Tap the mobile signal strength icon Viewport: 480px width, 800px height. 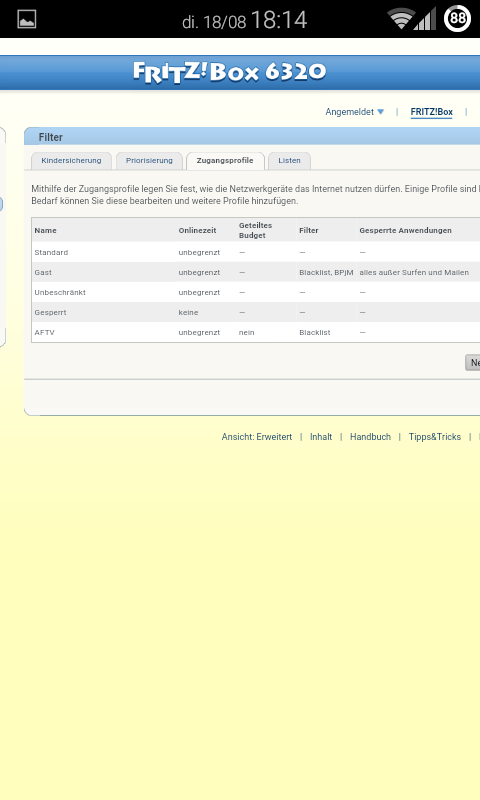point(426,19)
